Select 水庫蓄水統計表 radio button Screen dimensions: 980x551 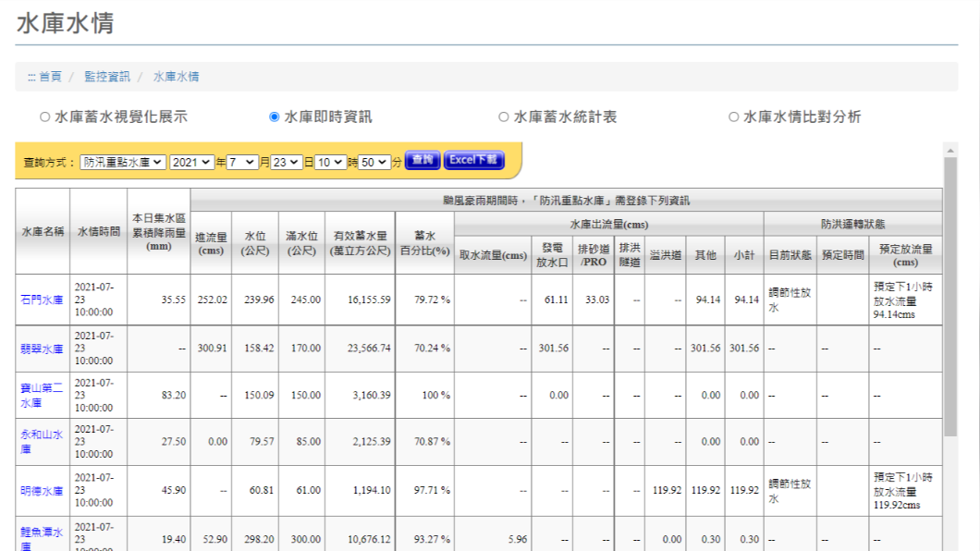pyautogui.click(x=503, y=116)
